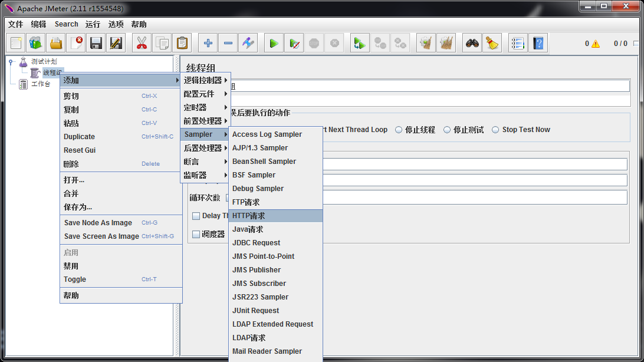Select the 停止线程 radio button
Viewport: 644px width, 362px height.
pyautogui.click(x=399, y=130)
